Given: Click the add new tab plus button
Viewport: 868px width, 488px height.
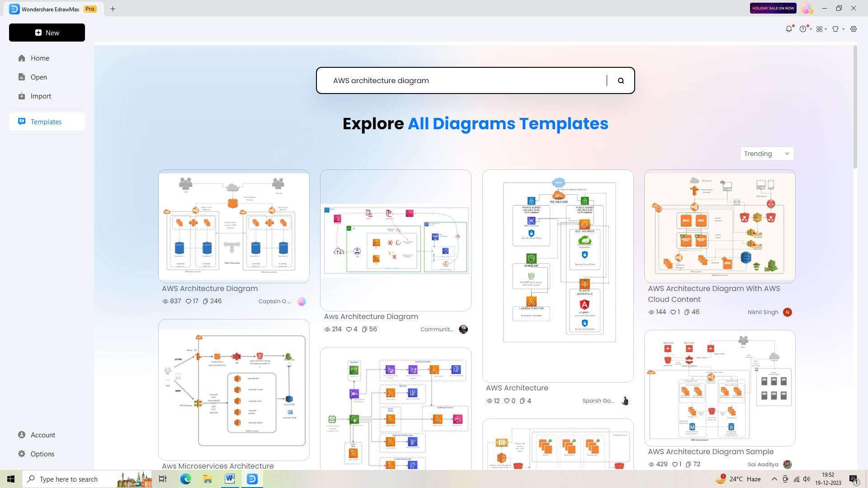Looking at the screenshot, I should click(113, 8).
